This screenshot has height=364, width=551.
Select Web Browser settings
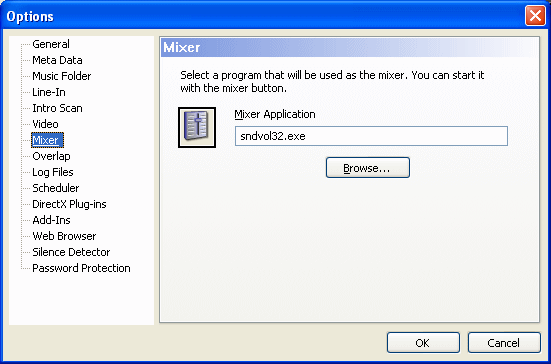click(64, 236)
